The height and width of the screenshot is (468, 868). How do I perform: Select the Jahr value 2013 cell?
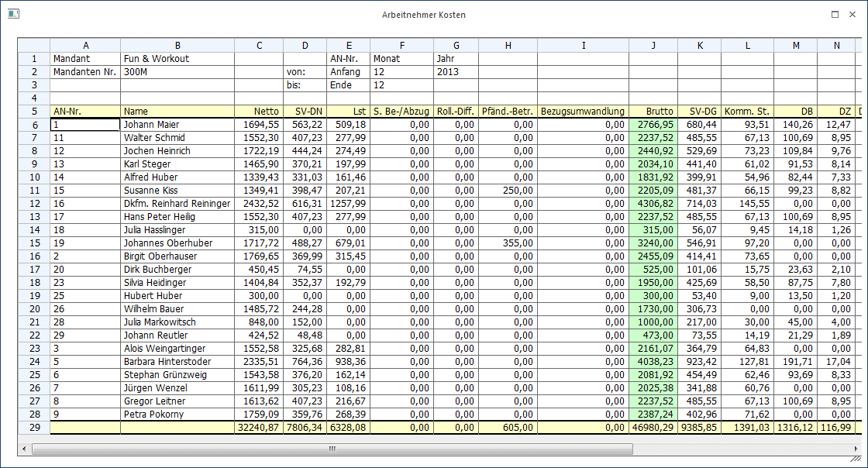click(x=456, y=72)
